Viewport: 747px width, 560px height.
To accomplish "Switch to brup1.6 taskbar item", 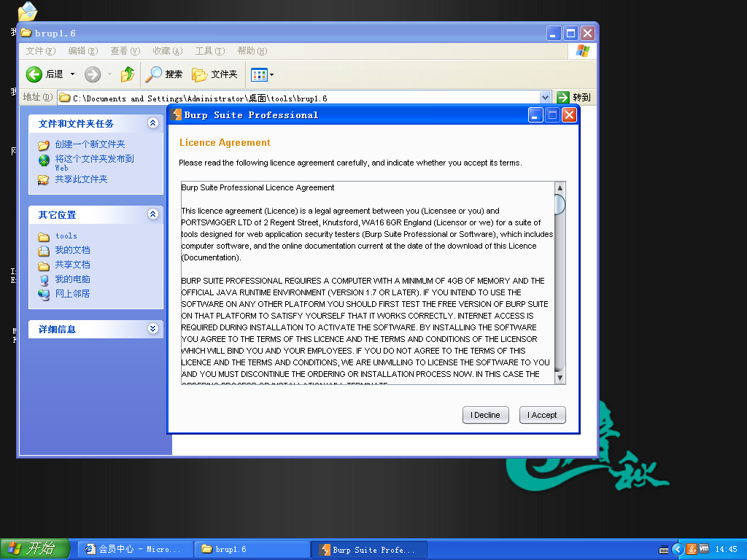I will (x=252, y=550).
